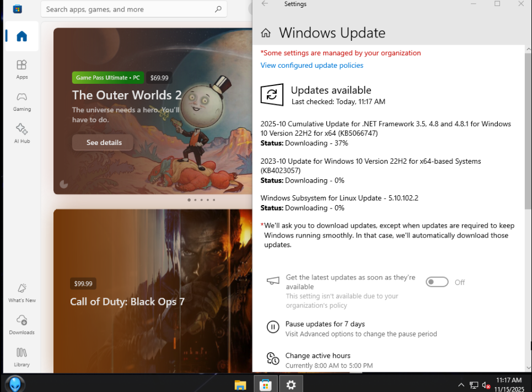Click the carousel progress indicator on banner
Screen dimensions: 532x392
click(64, 184)
